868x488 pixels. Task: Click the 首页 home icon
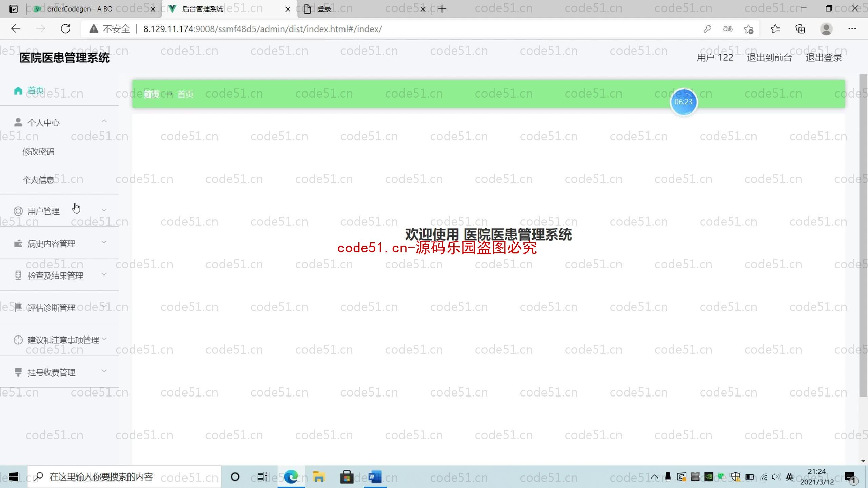(18, 90)
